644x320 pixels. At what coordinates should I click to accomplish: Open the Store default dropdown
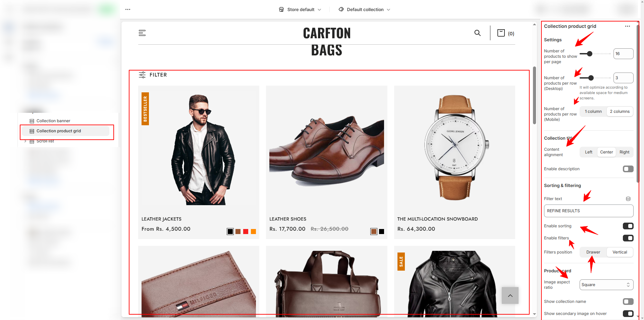pos(300,9)
